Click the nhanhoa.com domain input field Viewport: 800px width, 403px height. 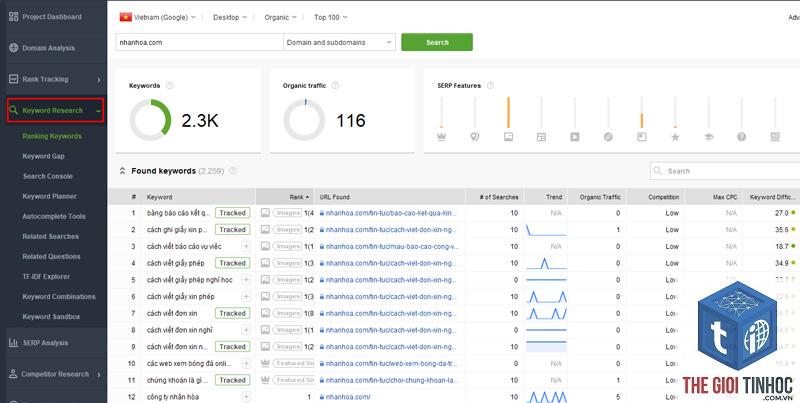tap(199, 42)
